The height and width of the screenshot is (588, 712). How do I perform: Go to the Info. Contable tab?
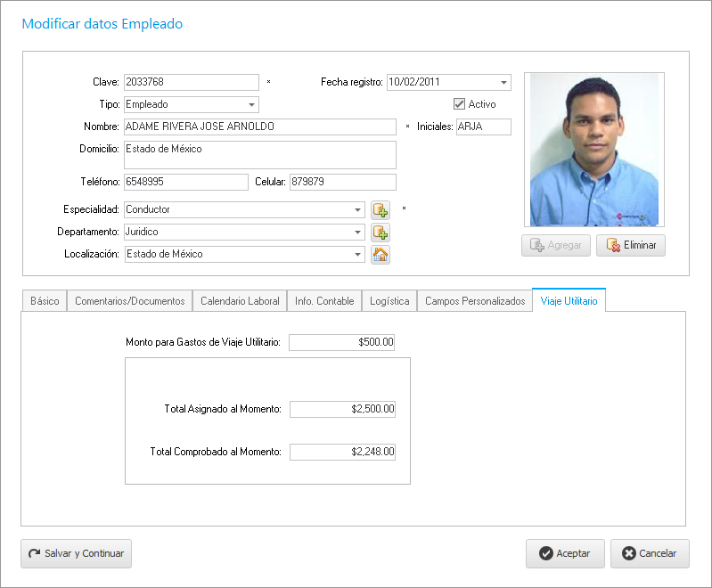coord(324,301)
